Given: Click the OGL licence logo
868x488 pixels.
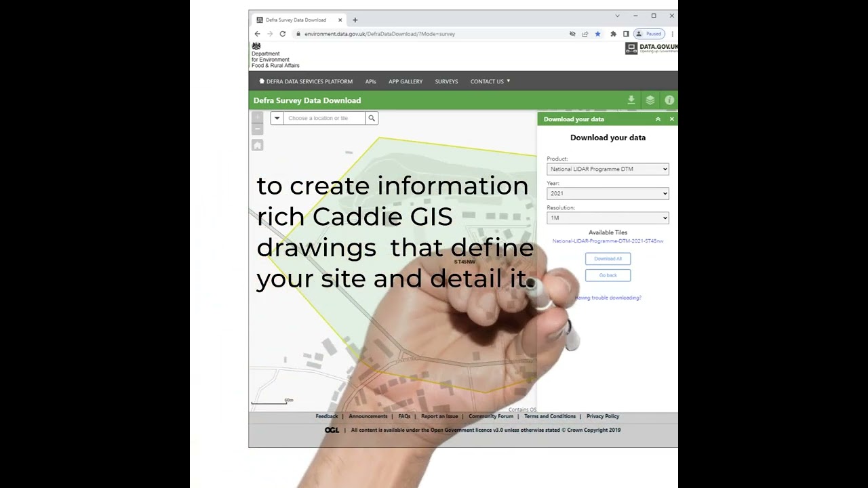Looking at the screenshot, I should [x=332, y=430].
